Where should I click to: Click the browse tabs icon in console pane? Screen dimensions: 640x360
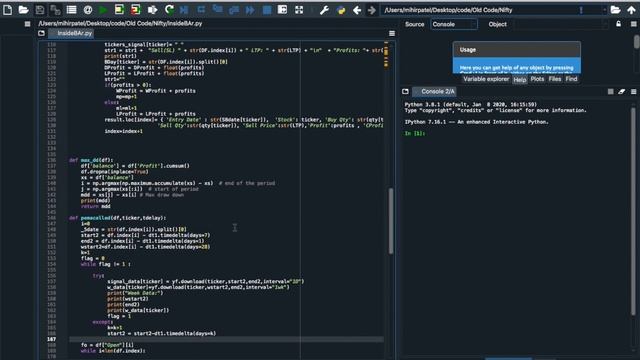(x=405, y=91)
